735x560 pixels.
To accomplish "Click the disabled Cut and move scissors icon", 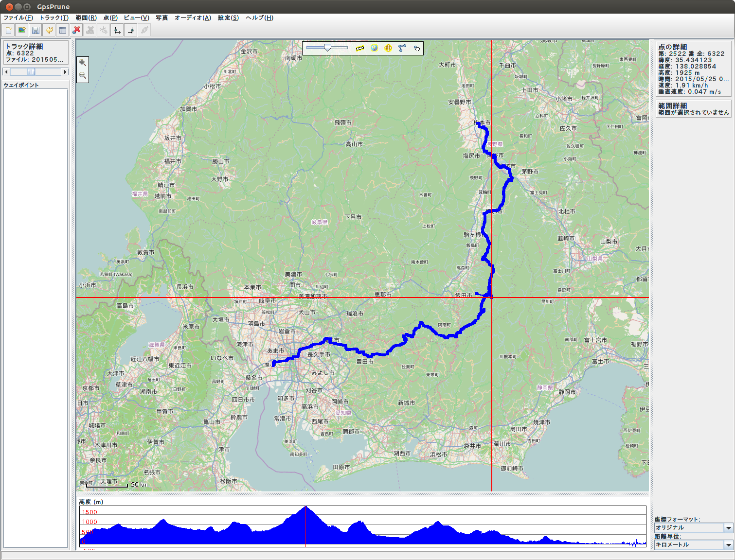I will click(x=104, y=30).
